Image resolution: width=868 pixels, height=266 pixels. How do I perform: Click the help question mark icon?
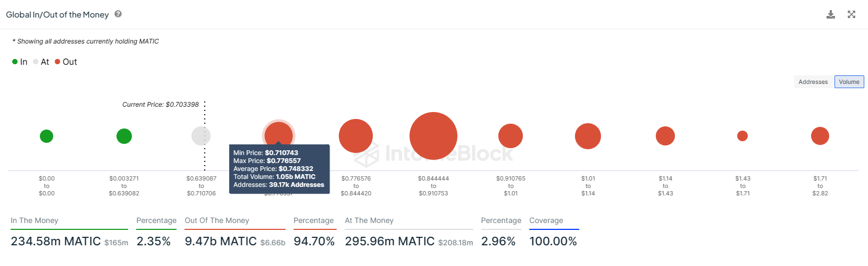(118, 14)
